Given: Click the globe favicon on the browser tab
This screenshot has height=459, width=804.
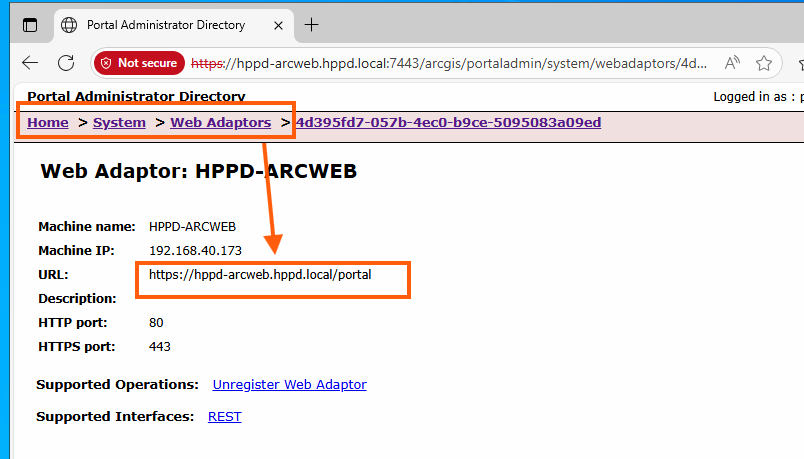Looking at the screenshot, I should [x=68, y=25].
